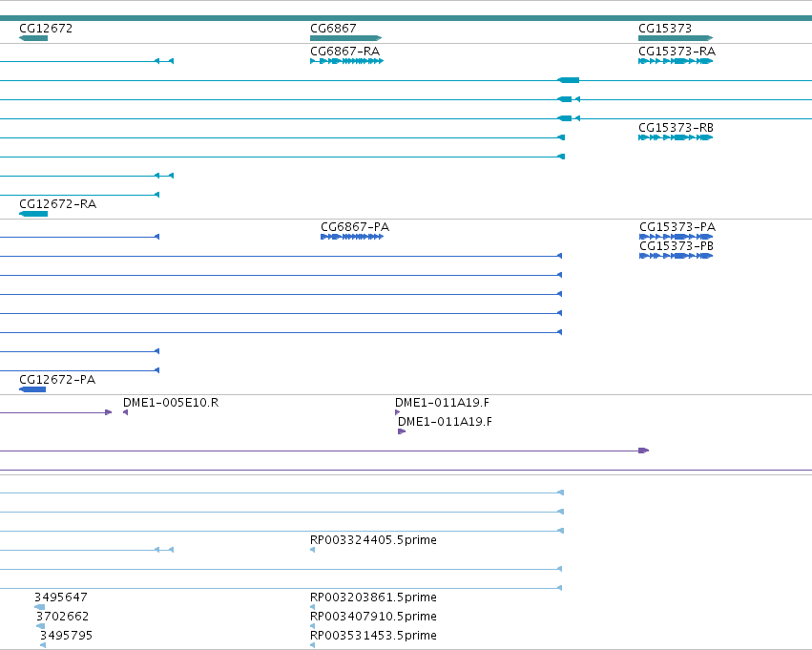Select the purple arrowhead left of DME1-005E10.R

[108, 412]
